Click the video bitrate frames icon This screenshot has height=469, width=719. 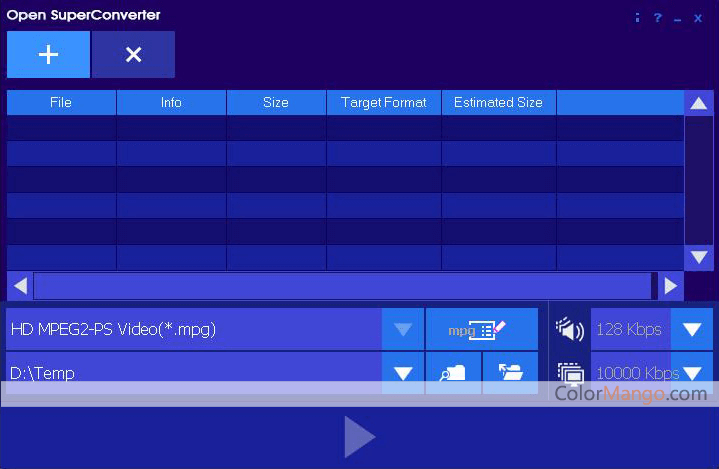pos(570,373)
